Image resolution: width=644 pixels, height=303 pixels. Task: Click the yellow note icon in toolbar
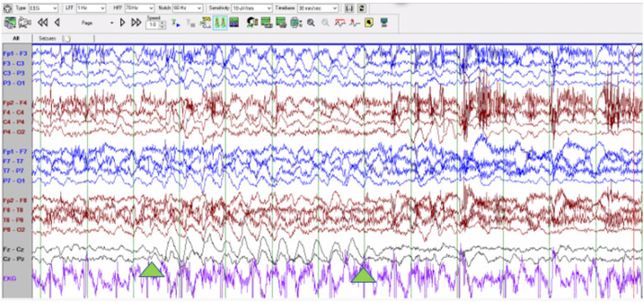click(x=369, y=23)
